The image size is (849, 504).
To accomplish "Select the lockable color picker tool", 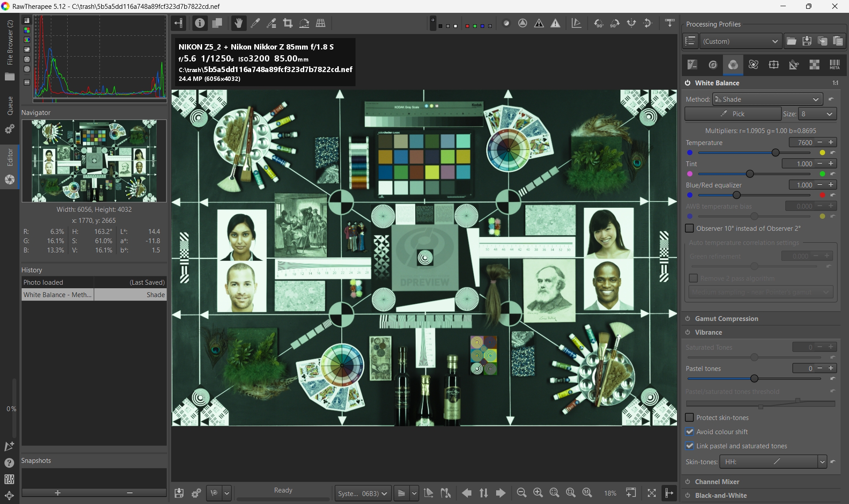I will point(272,23).
